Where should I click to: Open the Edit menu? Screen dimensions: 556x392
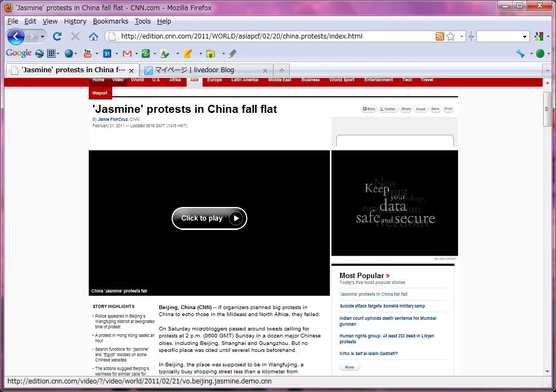30,21
